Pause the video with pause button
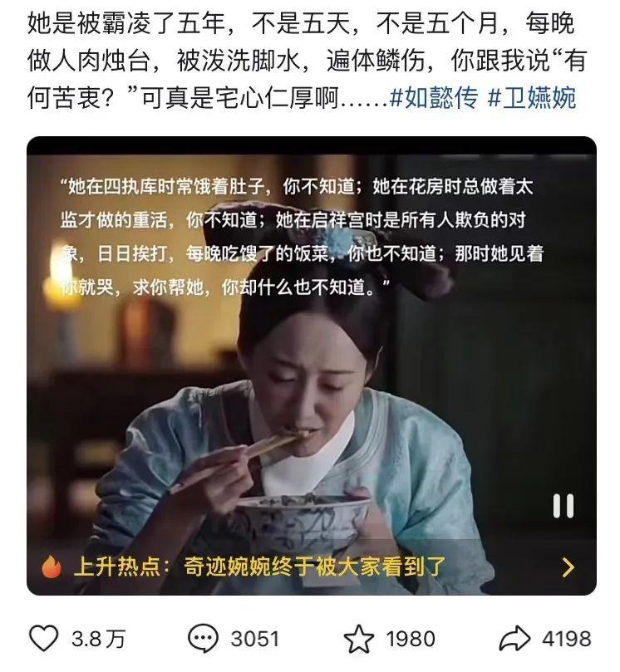 click(563, 506)
